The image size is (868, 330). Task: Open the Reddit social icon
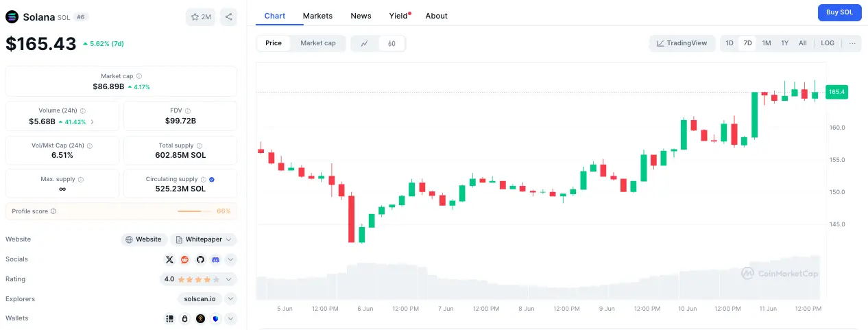[185, 259]
